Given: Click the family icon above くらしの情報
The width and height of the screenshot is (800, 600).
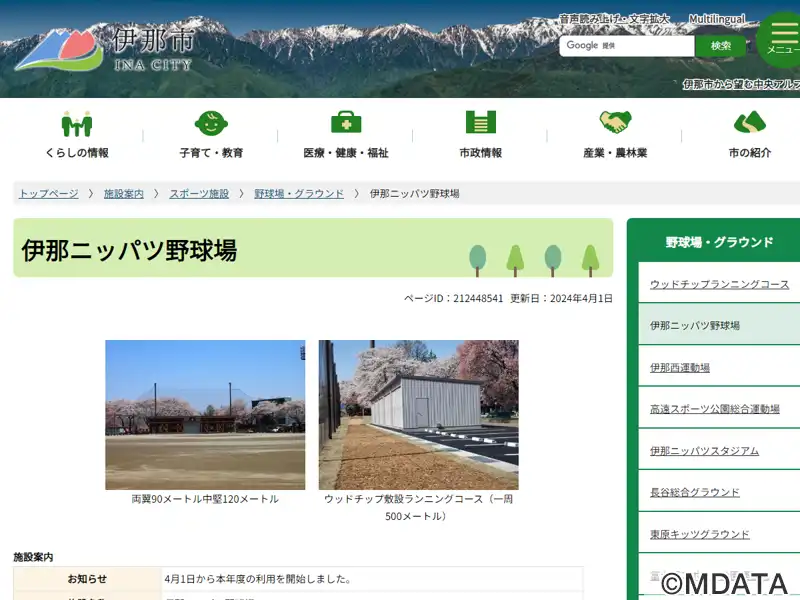Looking at the screenshot, I should coord(77,123).
